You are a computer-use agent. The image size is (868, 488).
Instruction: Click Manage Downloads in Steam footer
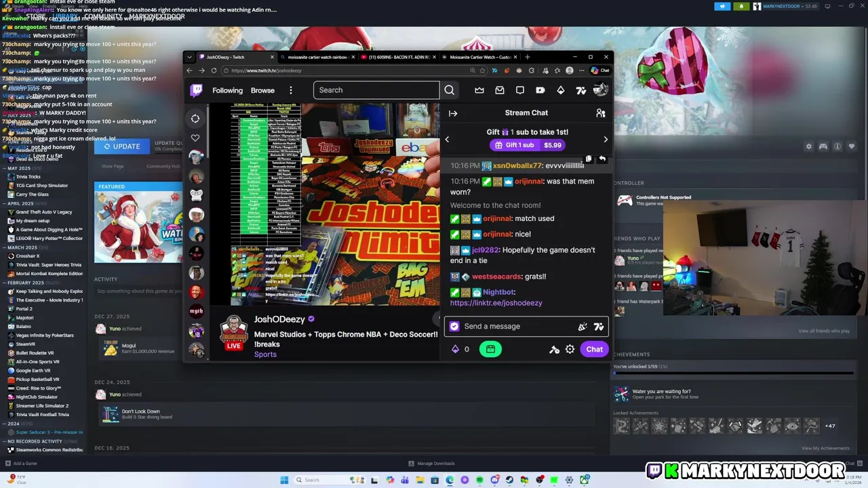tap(431, 464)
